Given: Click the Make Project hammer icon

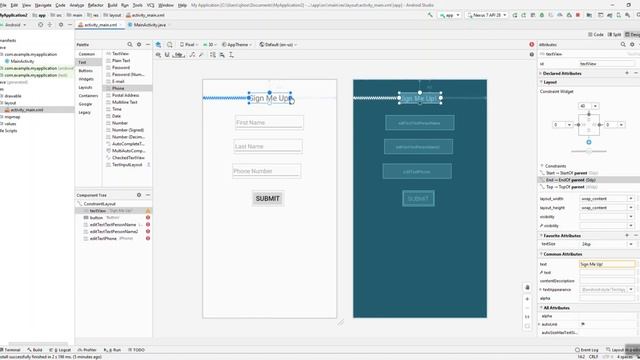Looking at the screenshot, I should tap(430, 15).
